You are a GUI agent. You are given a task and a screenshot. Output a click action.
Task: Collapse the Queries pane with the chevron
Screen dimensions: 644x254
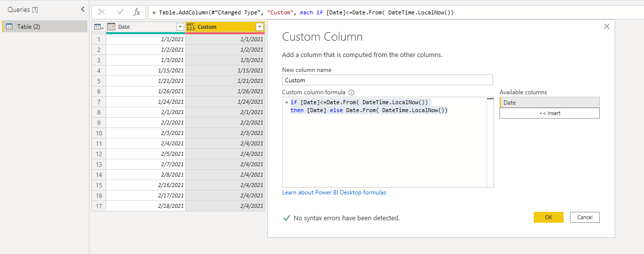(82, 9)
